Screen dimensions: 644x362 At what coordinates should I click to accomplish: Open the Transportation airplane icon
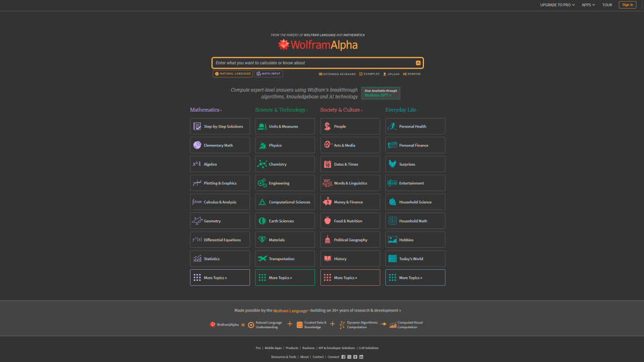coord(262,258)
